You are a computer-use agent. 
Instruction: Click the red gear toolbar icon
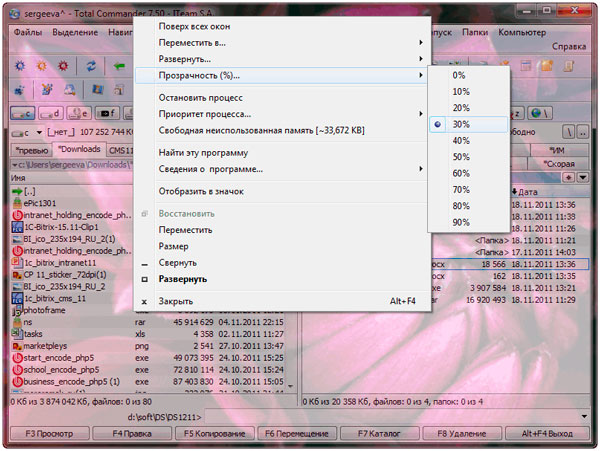pyautogui.click(x=63, y=66)
